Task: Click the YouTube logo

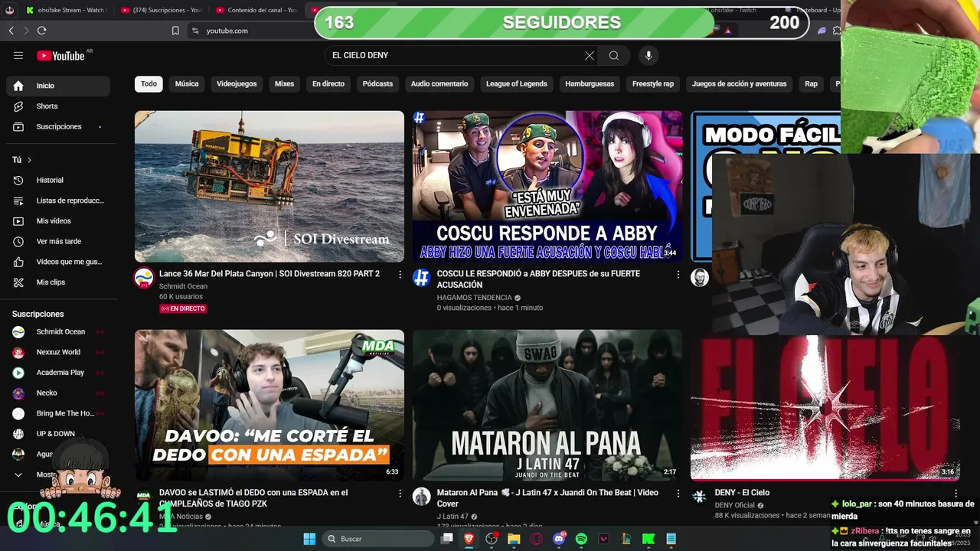Action: [60, 55]
